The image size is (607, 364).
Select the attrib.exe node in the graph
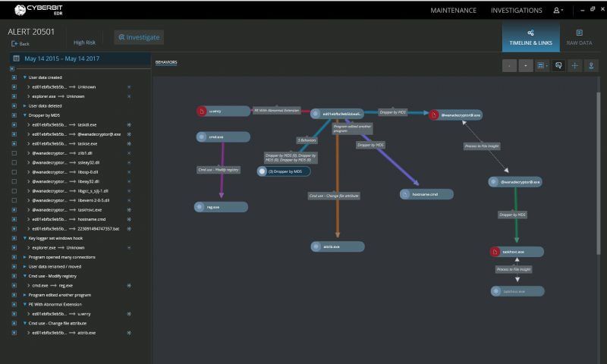click(338, 246)
